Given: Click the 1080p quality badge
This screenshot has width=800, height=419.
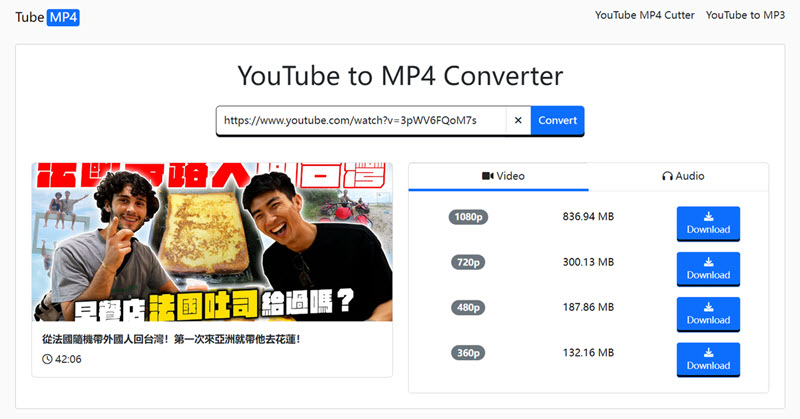Looking at the screenshot, I should coord(468,217).
